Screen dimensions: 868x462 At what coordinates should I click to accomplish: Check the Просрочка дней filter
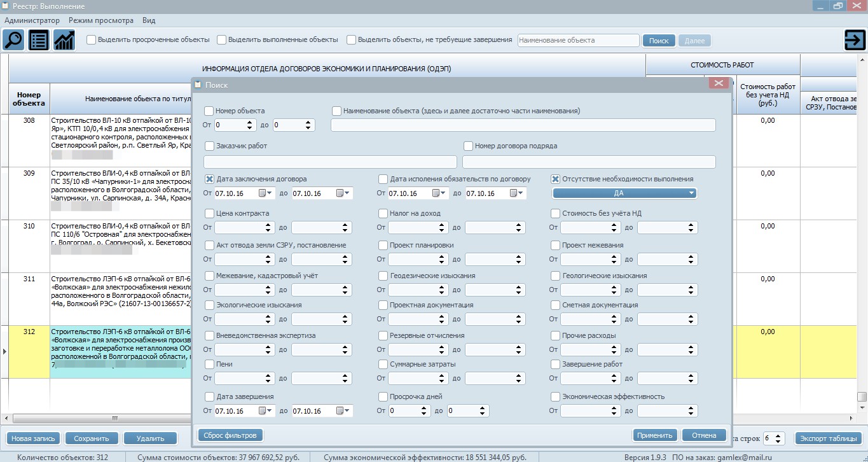(x=383, y=396)
